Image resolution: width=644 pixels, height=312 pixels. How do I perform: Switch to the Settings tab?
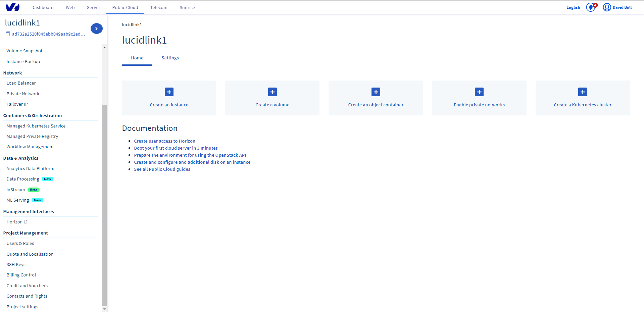[x=170, y=58]
